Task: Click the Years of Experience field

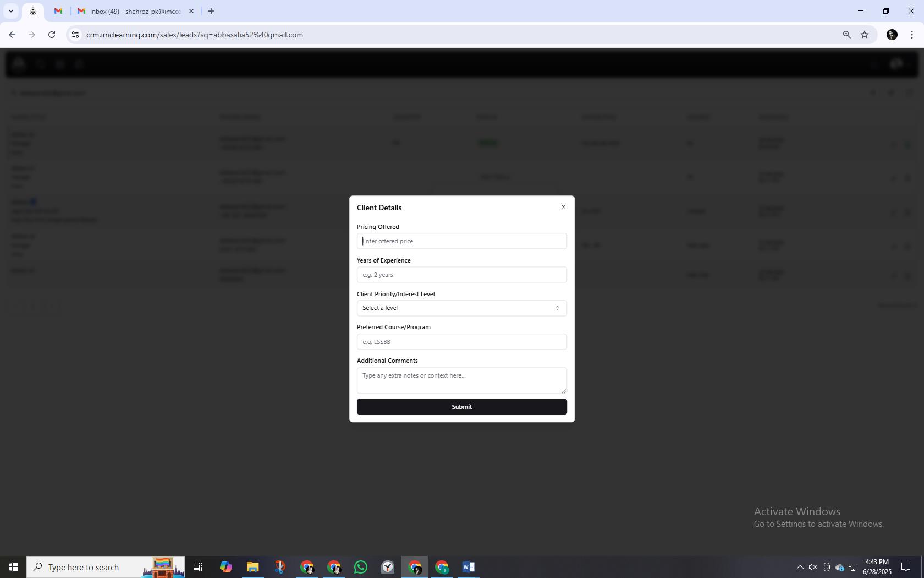Action: 461,275
